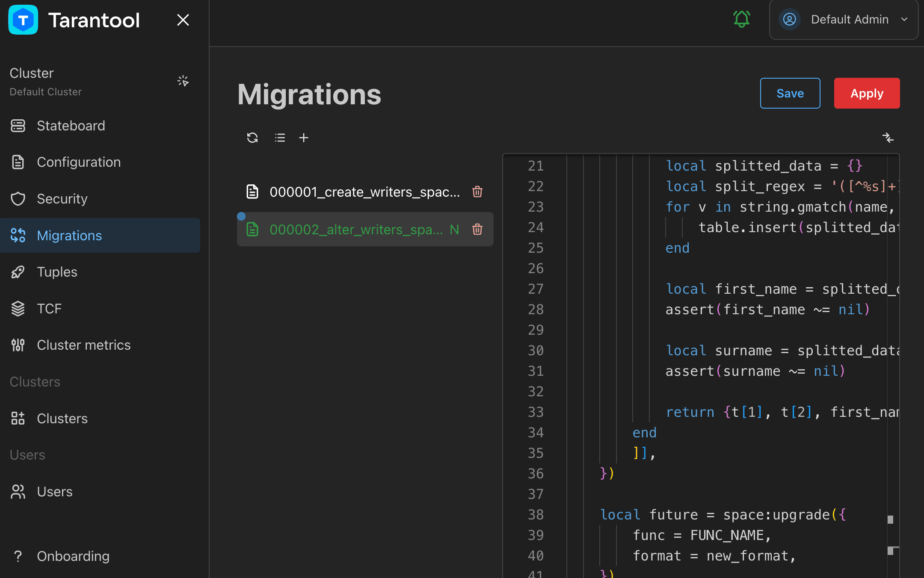The image size is (924, 578).
Task: Click the green file icon of 000002 migration
Action: pyautogui.click(x=252, y=230)
